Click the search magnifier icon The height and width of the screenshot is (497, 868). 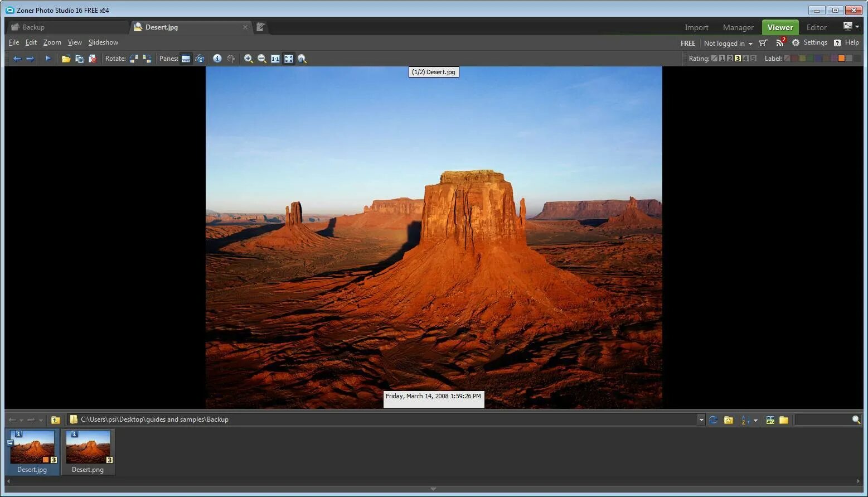point(856,419)
